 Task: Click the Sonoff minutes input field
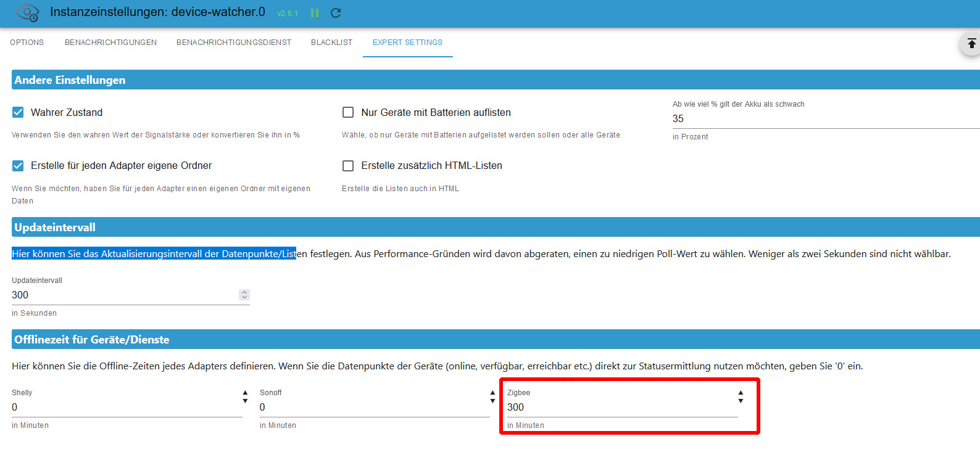pos(374,408)
